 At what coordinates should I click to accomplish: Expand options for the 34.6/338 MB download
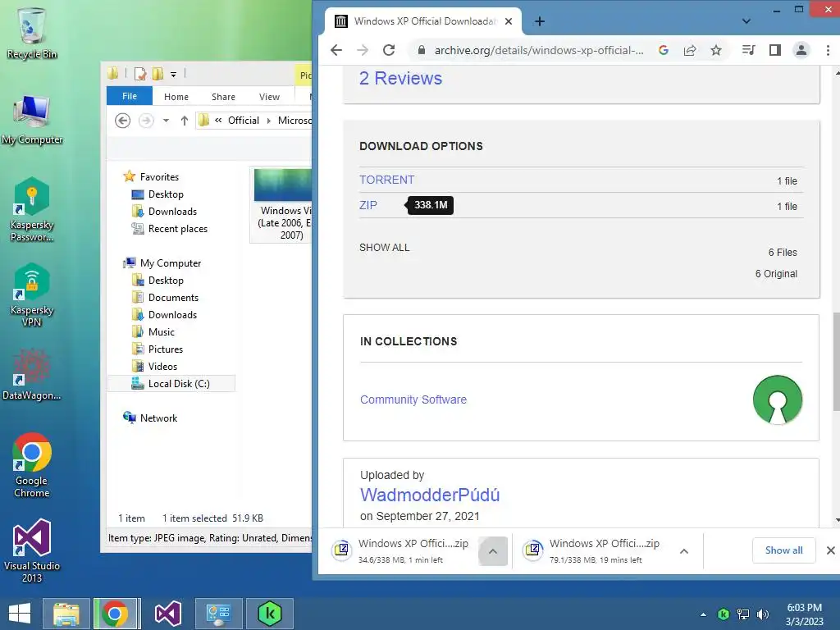pyautogui.click(x=493, y=551)
